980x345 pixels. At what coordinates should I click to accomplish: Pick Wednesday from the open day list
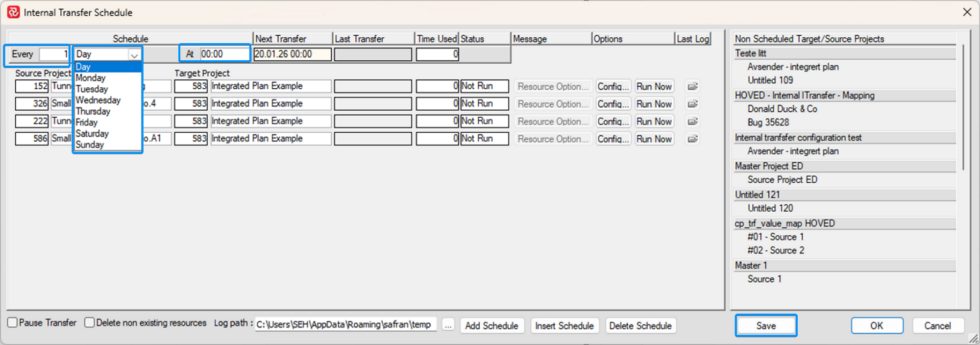[x=98, y=100]
